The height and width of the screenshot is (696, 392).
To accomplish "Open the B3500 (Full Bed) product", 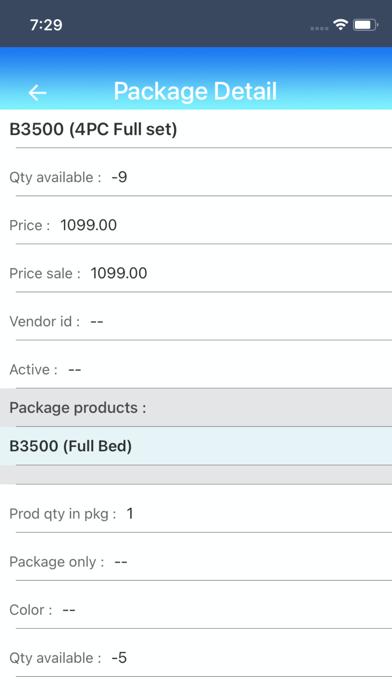I will [x=196, y=446].
